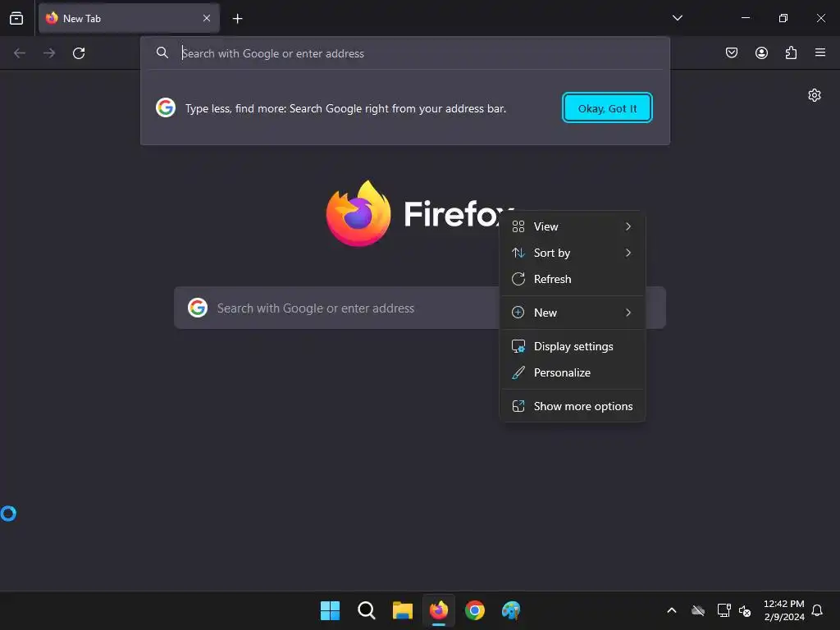This screenshot has width=840, height=630.
Task: Open a new tab with the plus button
Action: tap(237, 19)
